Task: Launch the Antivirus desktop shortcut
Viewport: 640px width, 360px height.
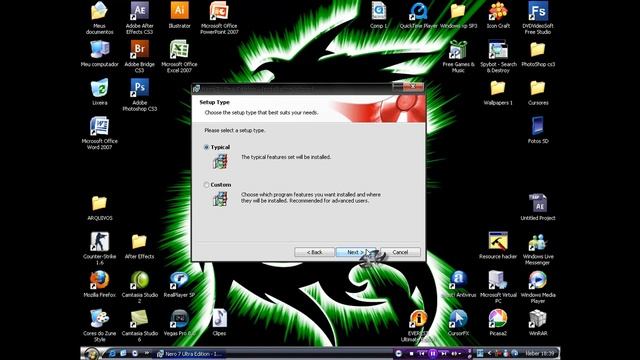Action: pyautogui.click(x=458, y=284)
